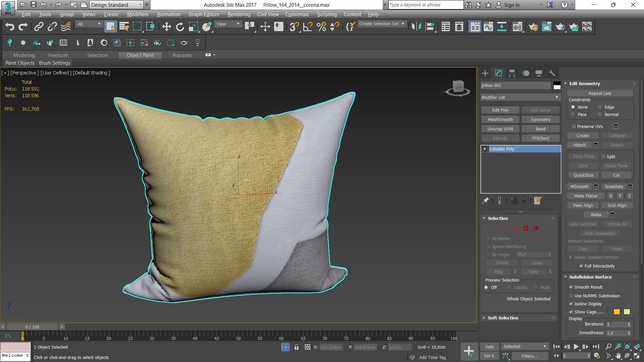Toggle Full Interactivity checkbox
The height and width of the screenshot is (362, 644).
tap(581, 266)
